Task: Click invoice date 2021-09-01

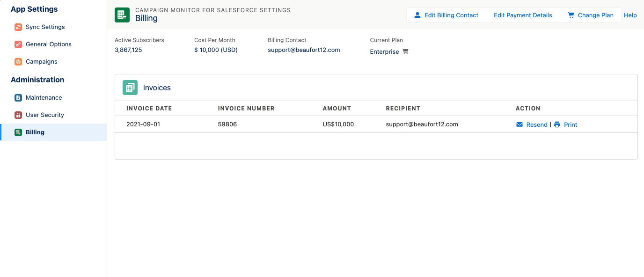Action: [143, 124]
